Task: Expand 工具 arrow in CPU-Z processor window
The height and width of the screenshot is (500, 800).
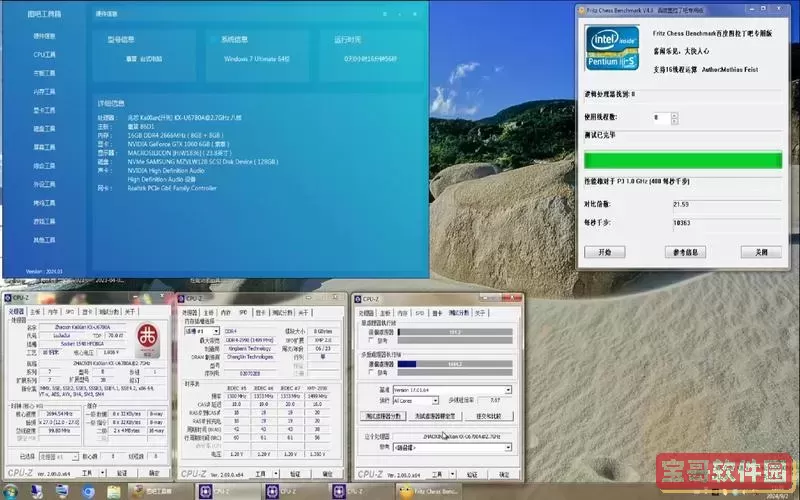Action: [102, 473]
